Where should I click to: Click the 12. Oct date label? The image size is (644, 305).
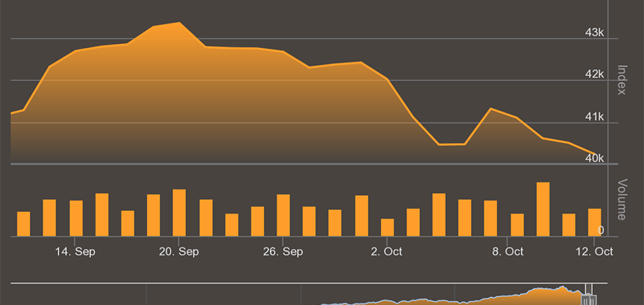[x=595, y=251]
